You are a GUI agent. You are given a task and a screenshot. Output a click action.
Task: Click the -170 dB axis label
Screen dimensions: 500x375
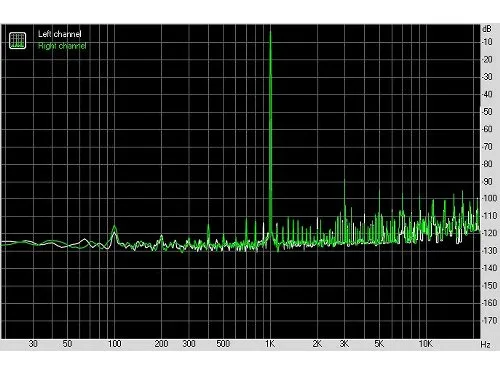point(489,320)
